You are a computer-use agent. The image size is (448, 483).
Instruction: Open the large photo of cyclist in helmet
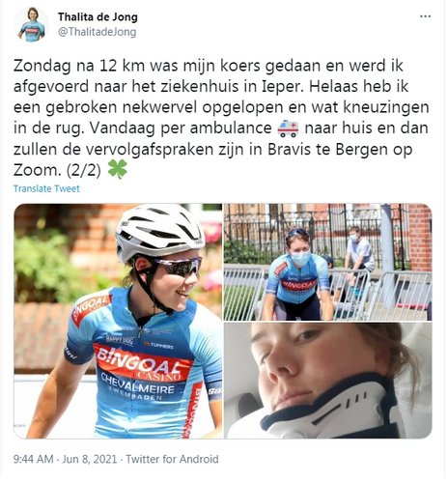tap(118, 321)
